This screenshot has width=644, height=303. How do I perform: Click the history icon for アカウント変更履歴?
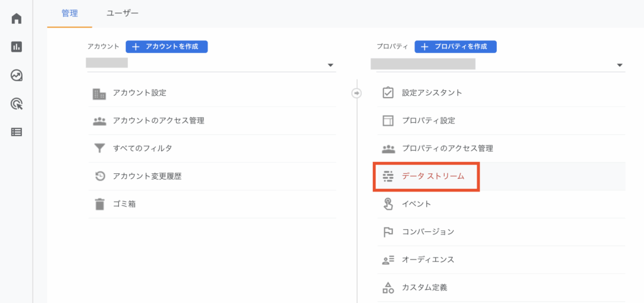pos(99,176)
